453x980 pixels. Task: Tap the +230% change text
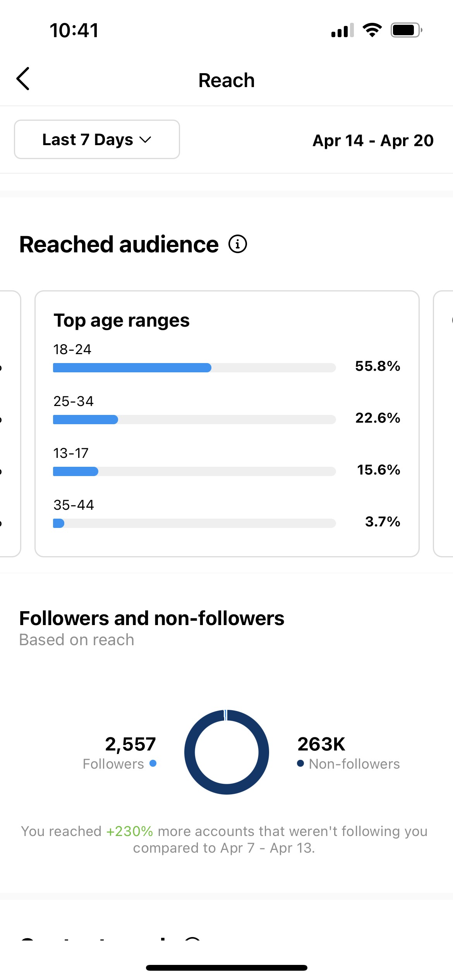pos(130,831)
